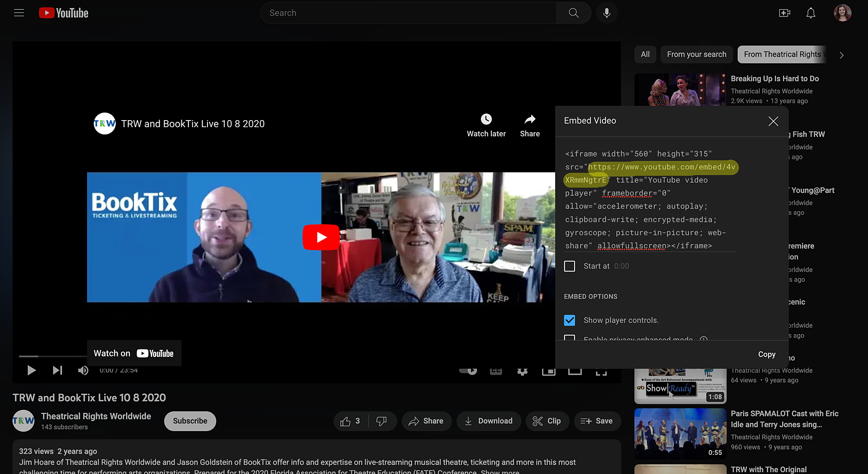Open Show Ready video thumbnail
Viewport: 868px width, 474px height.
pyautogui.click(x=680, y=386)
